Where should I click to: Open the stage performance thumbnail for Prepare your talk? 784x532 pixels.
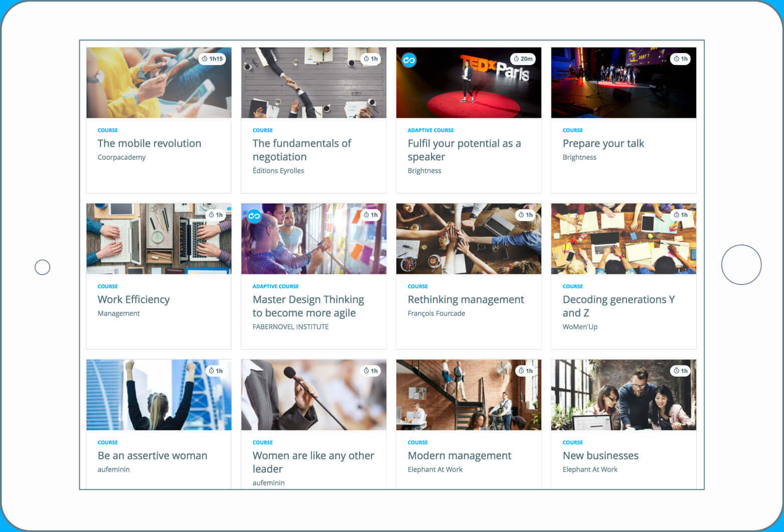tap(624, 83)
